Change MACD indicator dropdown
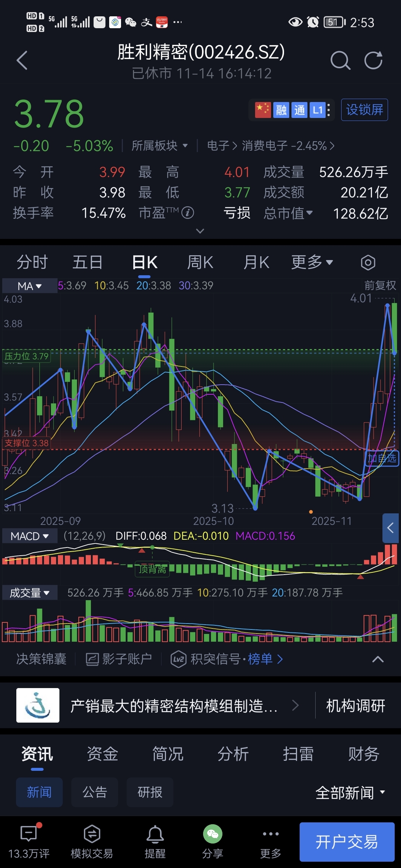The width and height of the screenshot is (401, 868). click(x=30, y=536)
